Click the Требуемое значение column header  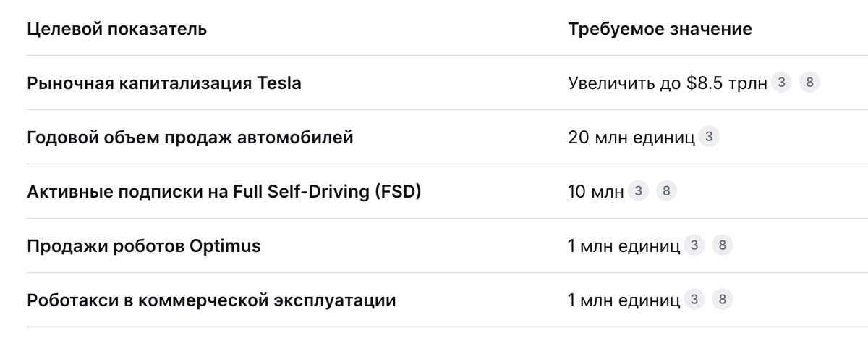click(660, 30)
